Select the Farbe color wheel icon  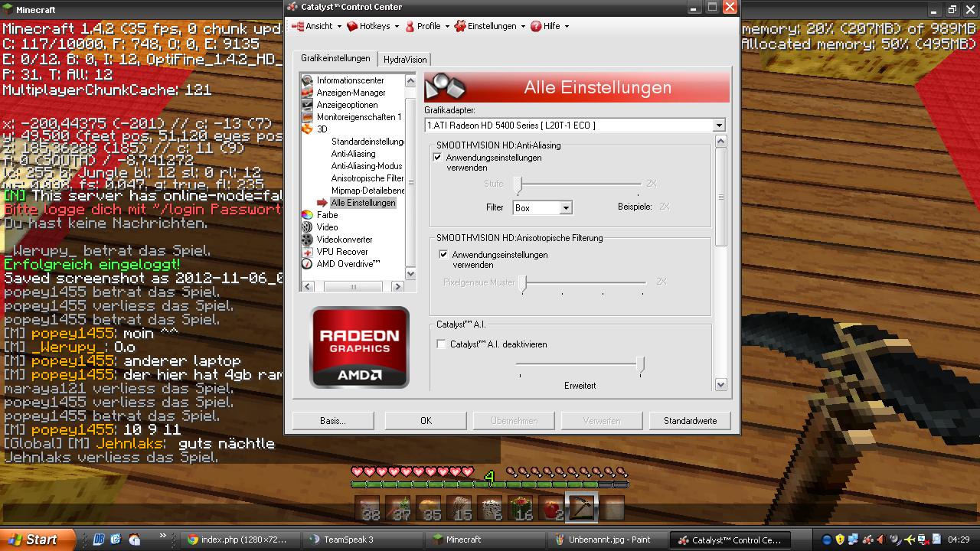(x=307, y=215)
